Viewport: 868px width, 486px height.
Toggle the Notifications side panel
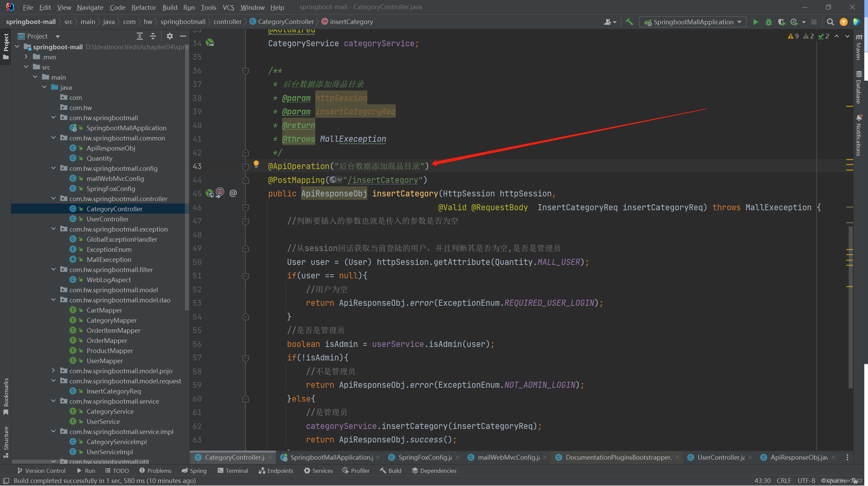[859, 136]
